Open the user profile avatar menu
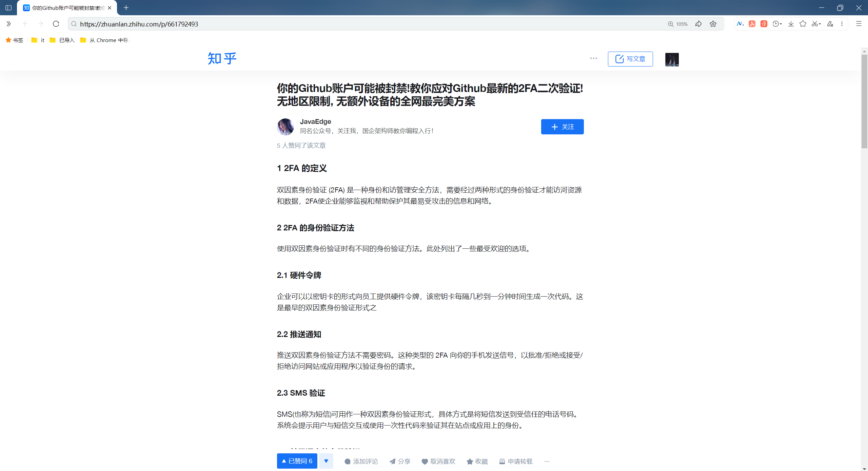This screenshot has width=868, height=471. [x=672, y=59]
